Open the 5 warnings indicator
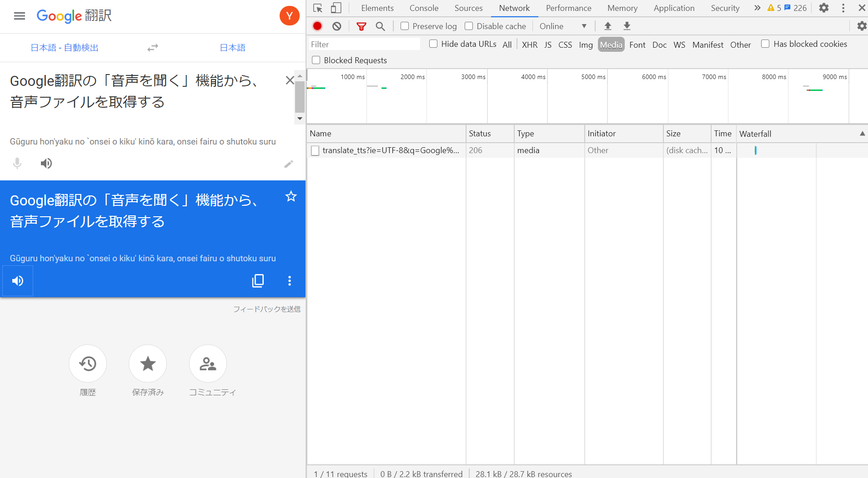Image resolution: width=868 pixels, height=478 pixels. [x=774, y=8]
